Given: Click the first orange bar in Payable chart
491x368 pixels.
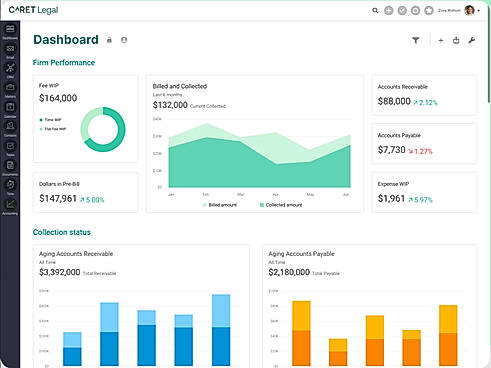Looking at the screenshot, I should (301, 333).
